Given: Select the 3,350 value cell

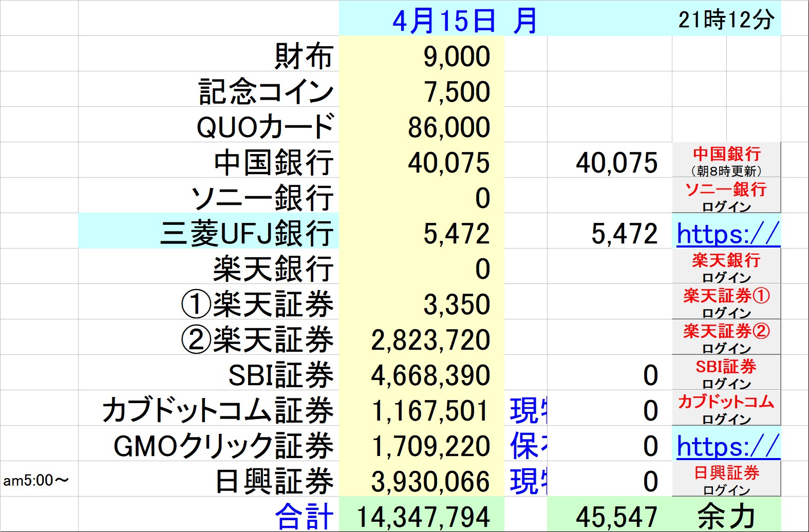Looking at the screenshot, I should point(422,302).
